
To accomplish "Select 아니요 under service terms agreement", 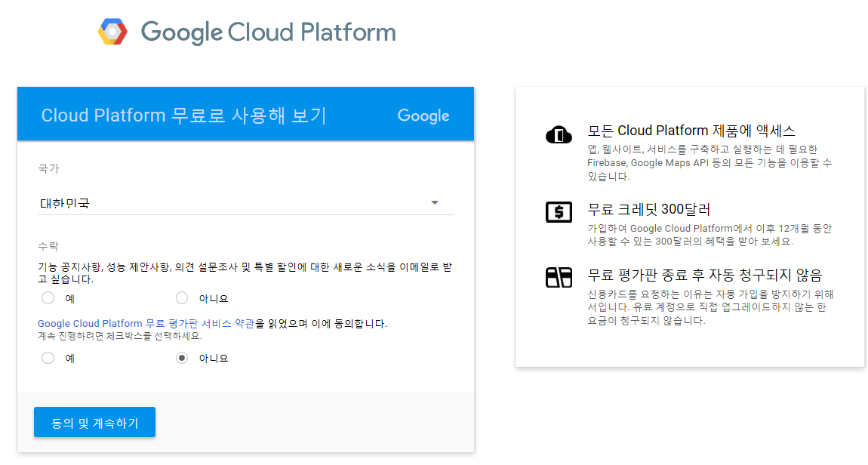I will click(182, 358).
